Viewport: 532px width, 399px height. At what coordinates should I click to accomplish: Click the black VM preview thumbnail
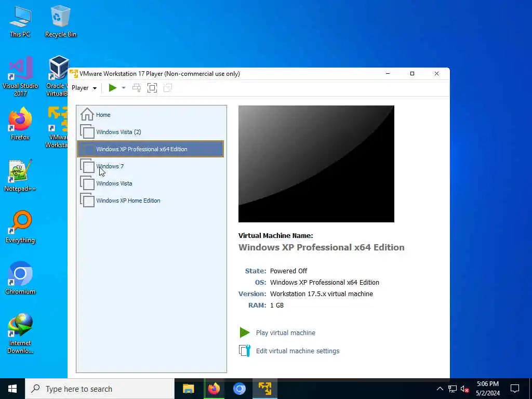316,164
